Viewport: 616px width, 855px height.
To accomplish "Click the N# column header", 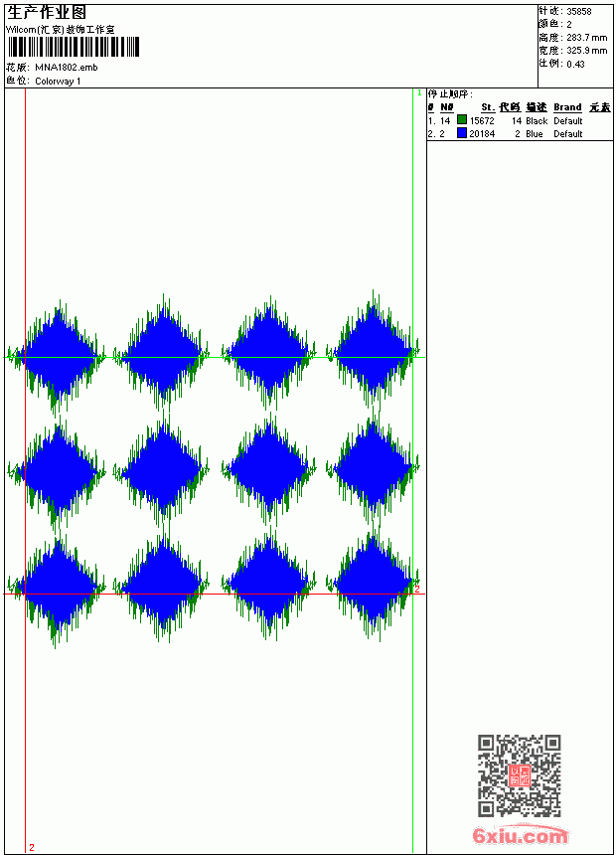I will click(447, 107).
